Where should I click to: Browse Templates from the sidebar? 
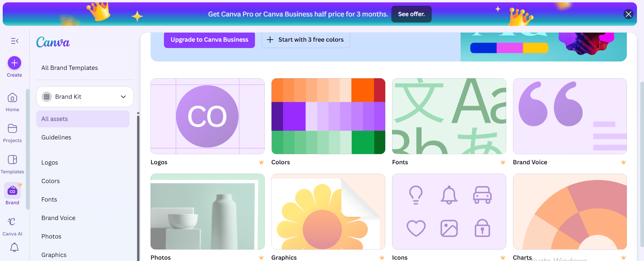point(12,164)
